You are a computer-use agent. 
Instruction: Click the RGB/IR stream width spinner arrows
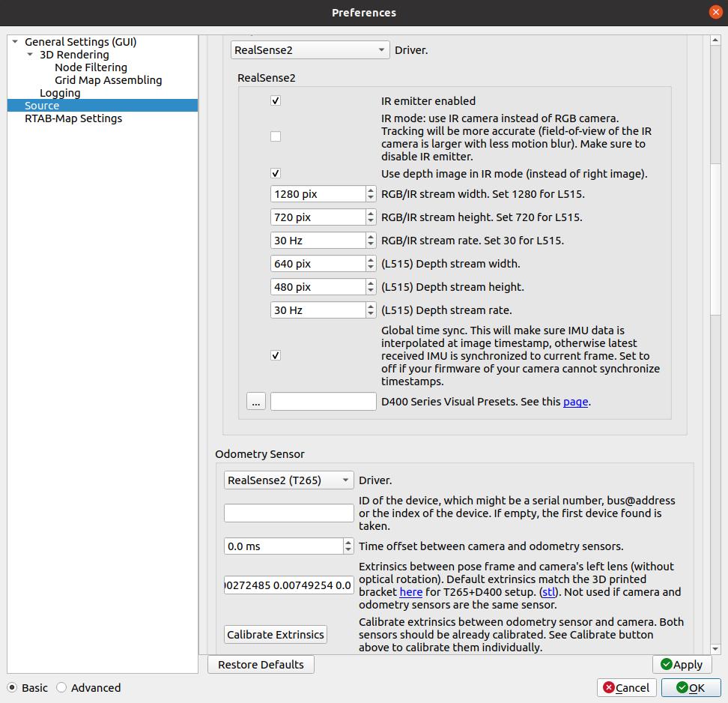(x=371, y=194)
